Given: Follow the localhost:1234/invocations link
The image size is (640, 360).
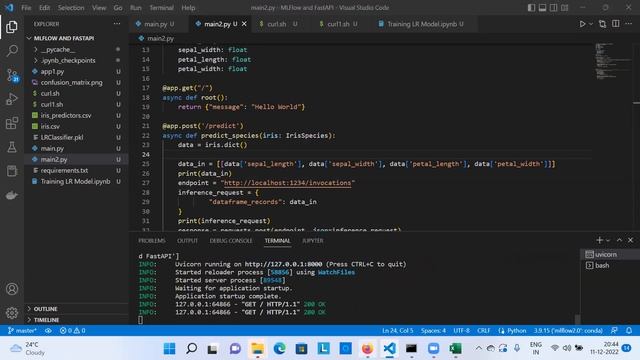Looking at the screenshot, I should (x=287, y=183).
